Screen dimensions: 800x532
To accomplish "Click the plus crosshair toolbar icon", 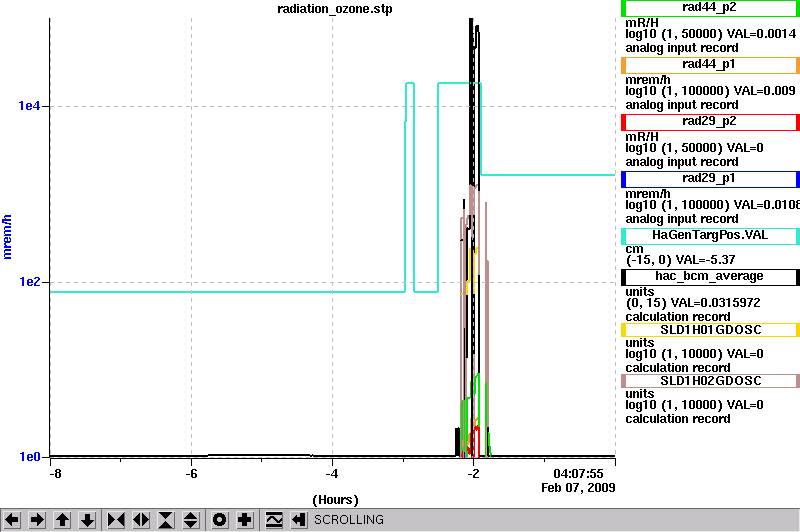I will click(x=245, y=520).
